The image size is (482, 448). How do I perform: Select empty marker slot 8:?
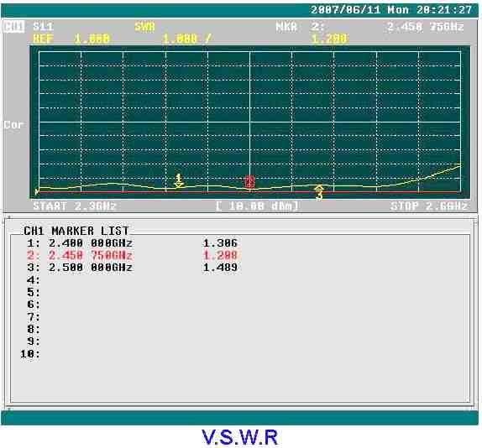tap(34, 329)
